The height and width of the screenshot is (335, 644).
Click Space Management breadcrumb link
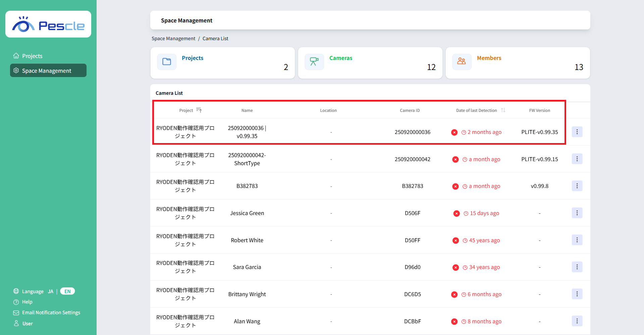coord(173,39)
